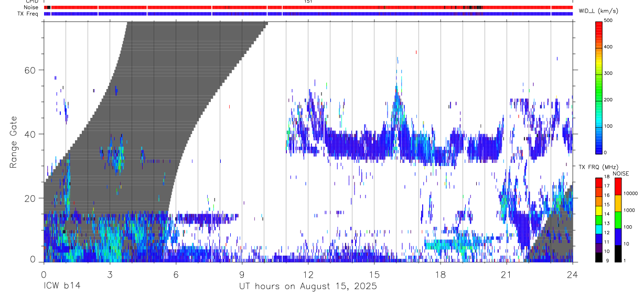The image size is (644, 297).
Task: Click the 'Range Gate' y-axis title
Action: pyautogui.click(x=14, y=142)
